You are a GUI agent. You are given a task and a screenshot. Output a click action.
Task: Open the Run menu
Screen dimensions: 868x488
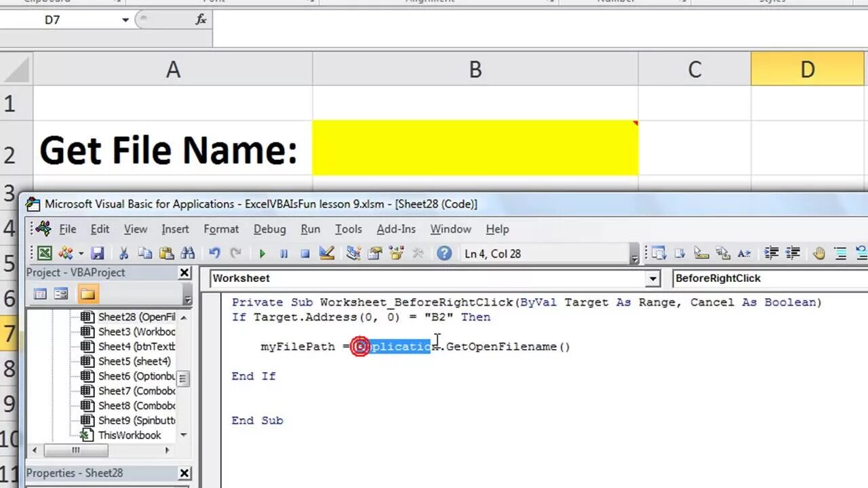tap(310, 229)
